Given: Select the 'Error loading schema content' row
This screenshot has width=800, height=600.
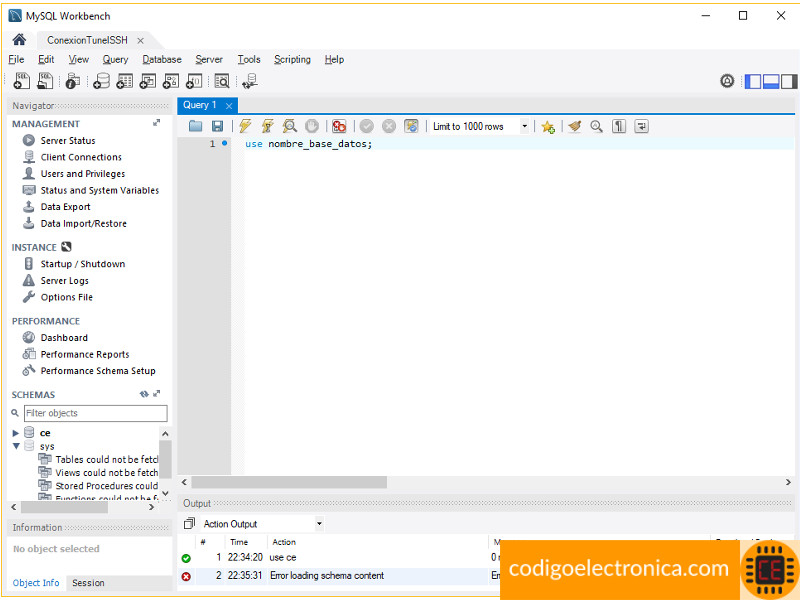Looking at the screenshot, I should 339,576.
